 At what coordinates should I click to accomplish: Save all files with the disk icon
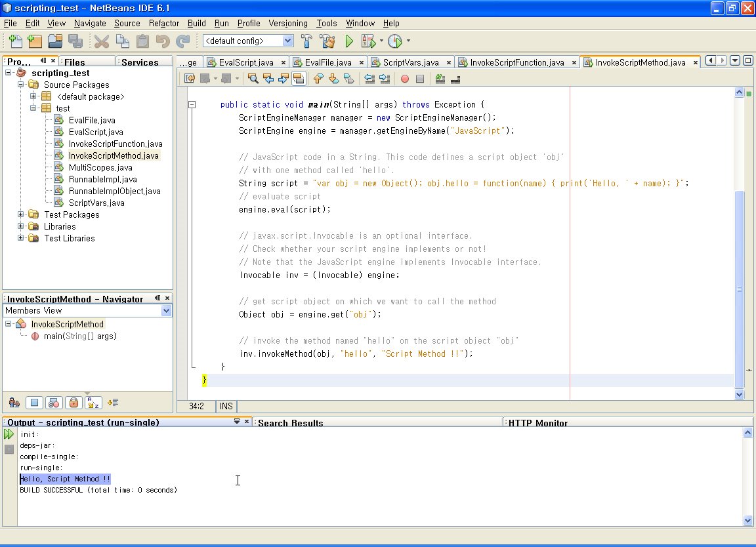[x=75, y=41]
